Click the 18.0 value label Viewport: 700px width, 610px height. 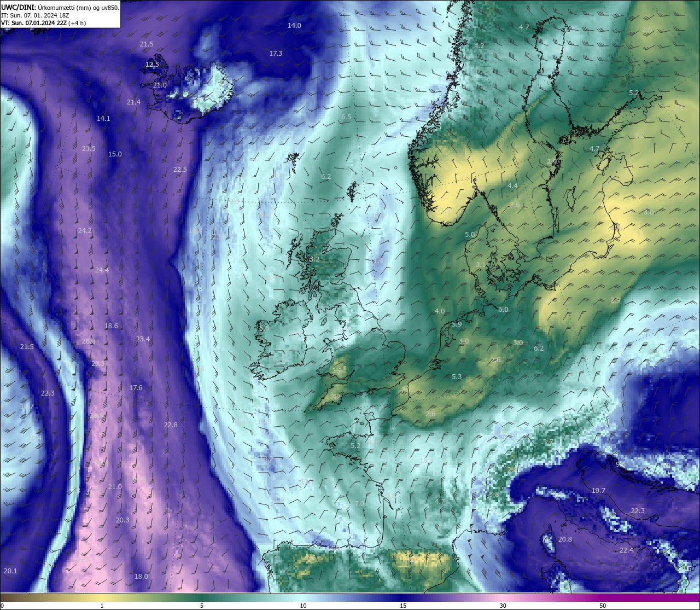point(141,577)
